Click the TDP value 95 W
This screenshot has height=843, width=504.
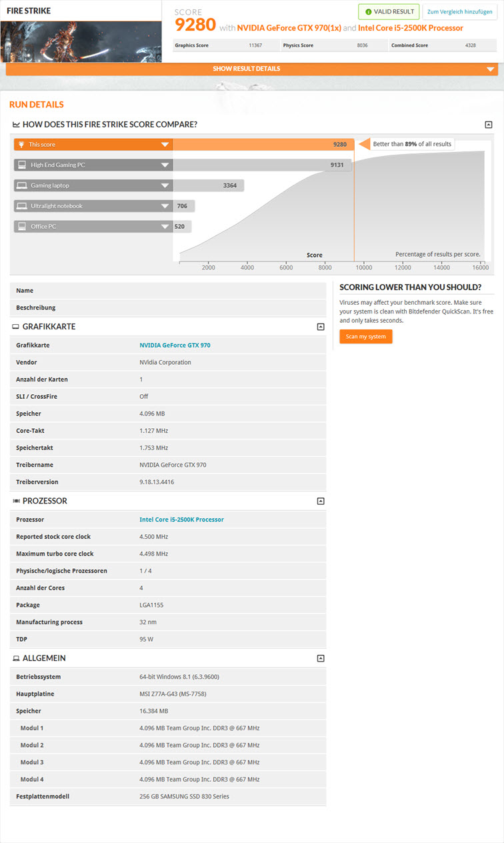coord(146,640)
